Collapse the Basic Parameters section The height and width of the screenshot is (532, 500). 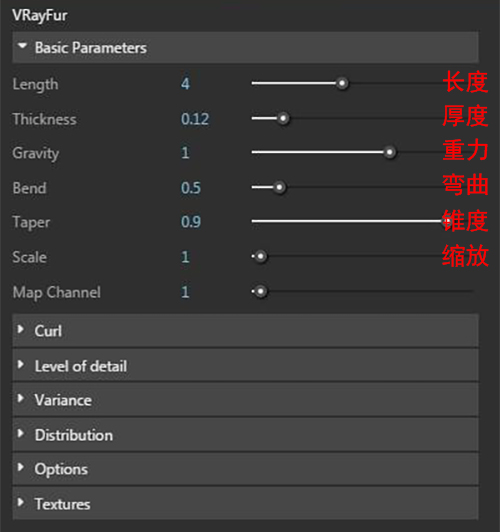click(245, 48)
